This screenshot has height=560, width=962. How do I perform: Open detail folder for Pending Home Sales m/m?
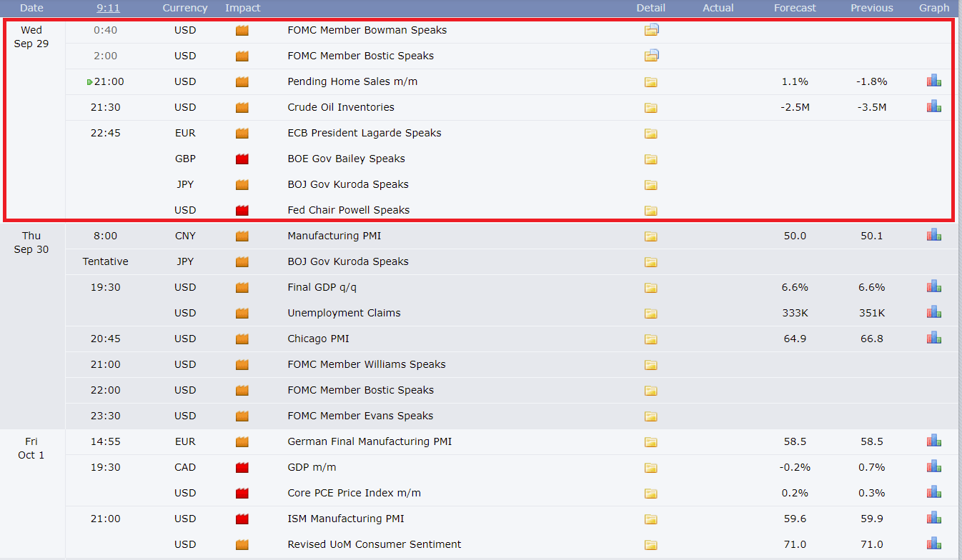(650, 82)
